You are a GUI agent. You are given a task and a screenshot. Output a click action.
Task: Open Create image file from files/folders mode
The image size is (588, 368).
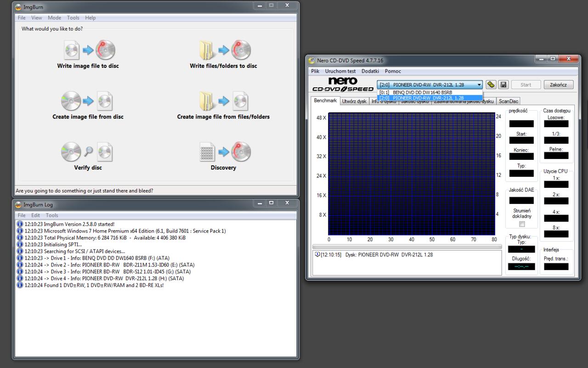coord(224,101)
